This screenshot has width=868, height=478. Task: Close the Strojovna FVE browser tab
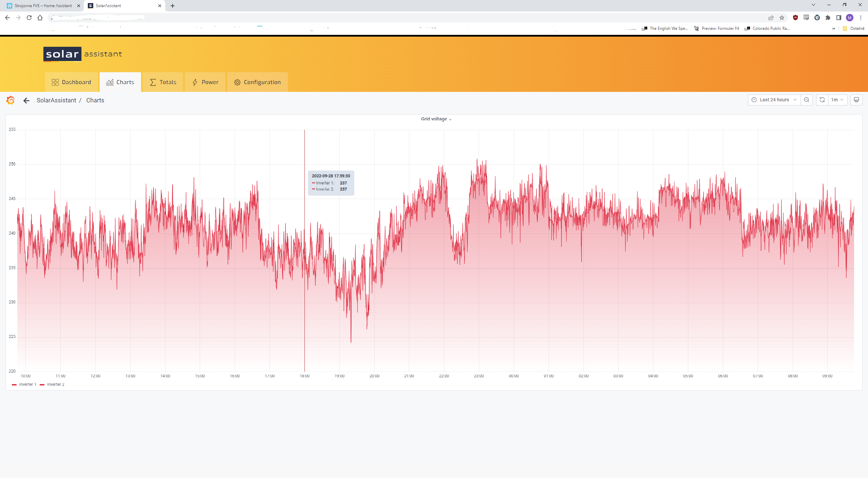79,6
